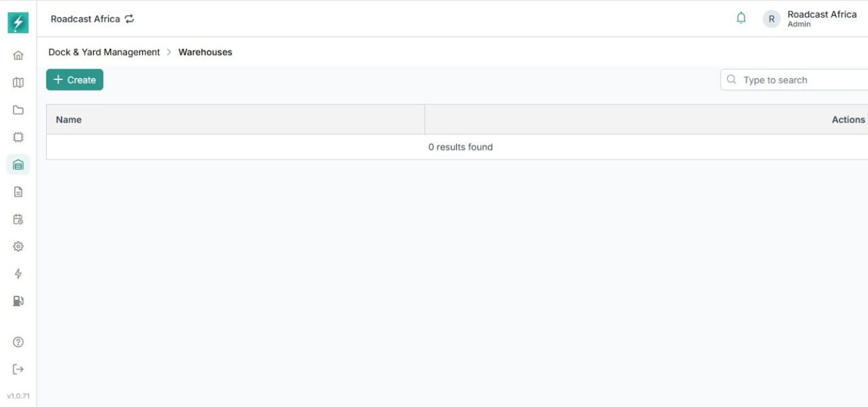Screen dimensions: 868x407
Task: Open notifications via the bell icon
Action: tap(741, 18)
